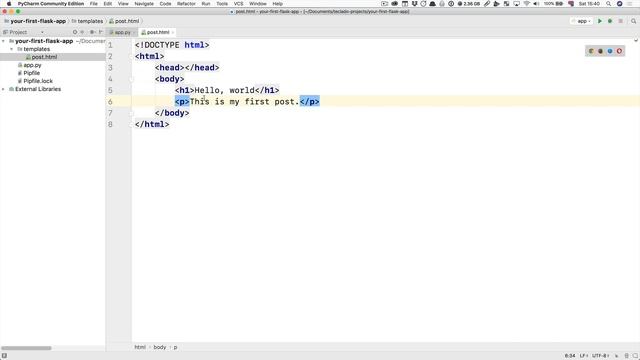Click the AirPlay display icon in menu bar
The image size is (640, 360).
coord(516,4)
